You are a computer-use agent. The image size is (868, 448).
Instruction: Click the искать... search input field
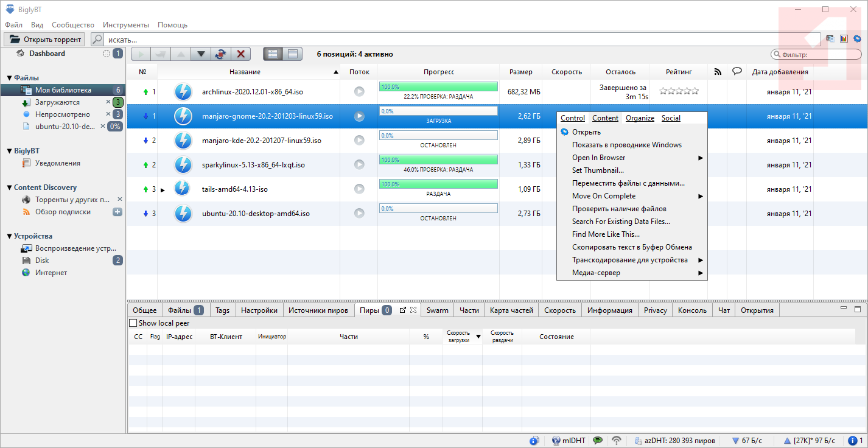coord(463,40)
